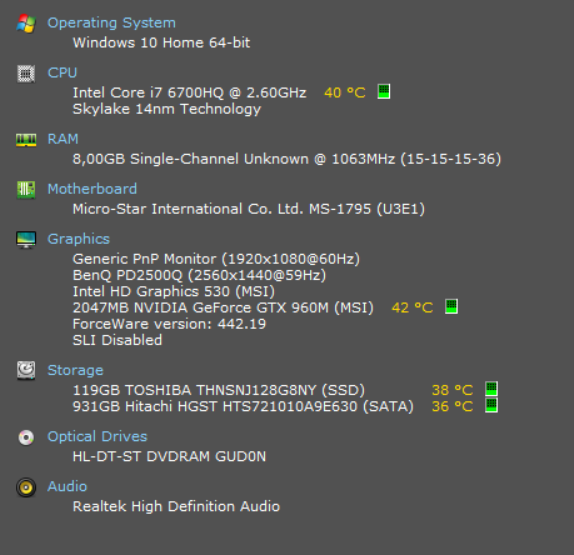This screenshot has width=574, height=555.
Task: Click the Graphics monitor icon
Action: click(x=26, y=240)
